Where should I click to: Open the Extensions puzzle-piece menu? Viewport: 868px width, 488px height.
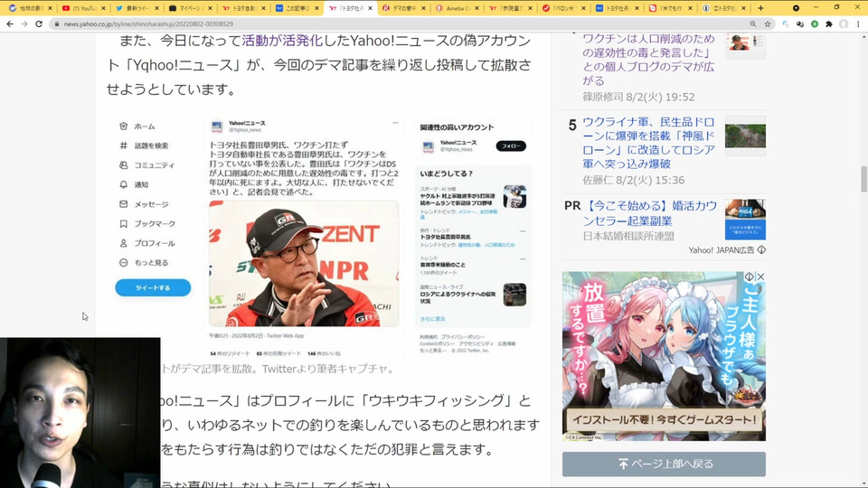pos(829,24)
